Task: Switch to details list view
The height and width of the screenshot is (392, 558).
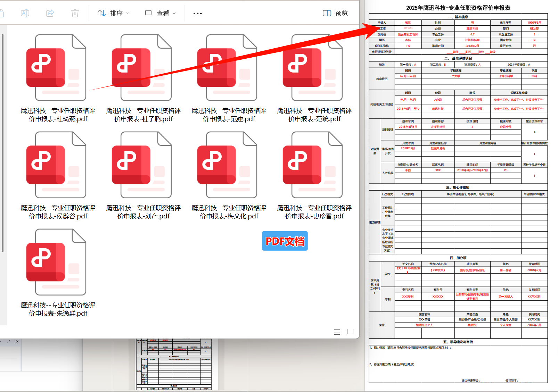Action: click(x=337, y=332)
